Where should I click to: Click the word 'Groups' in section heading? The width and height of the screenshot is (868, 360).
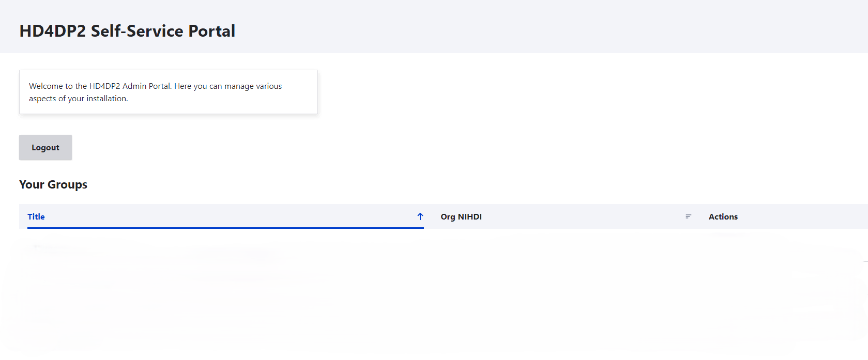tap(67, 185)
